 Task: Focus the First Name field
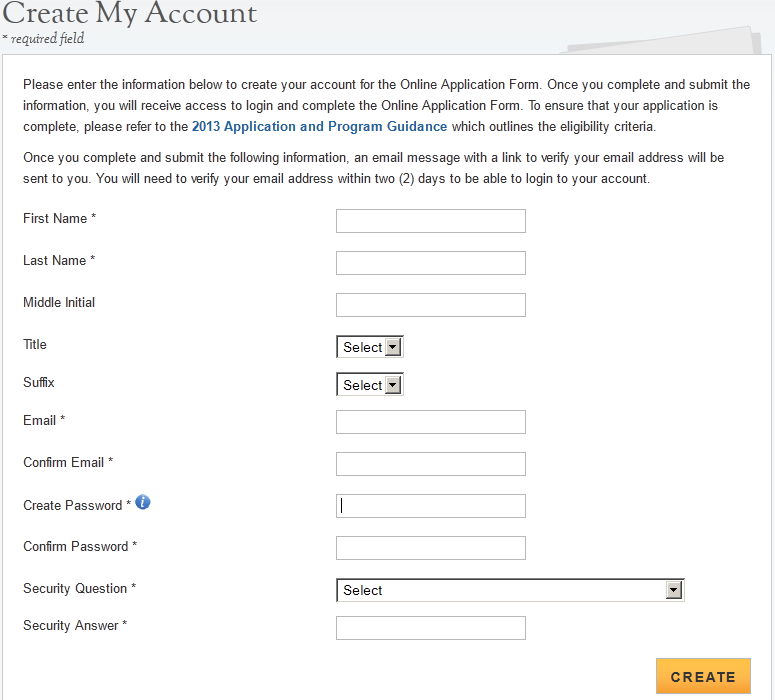[430, 221]
